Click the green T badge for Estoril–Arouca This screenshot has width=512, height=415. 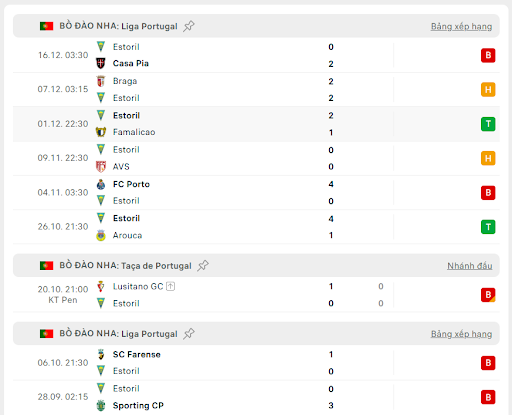[488, 227]
